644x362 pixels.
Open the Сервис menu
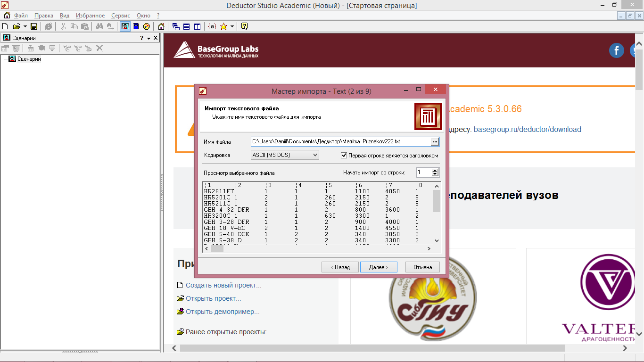click(x=121, y=16)
